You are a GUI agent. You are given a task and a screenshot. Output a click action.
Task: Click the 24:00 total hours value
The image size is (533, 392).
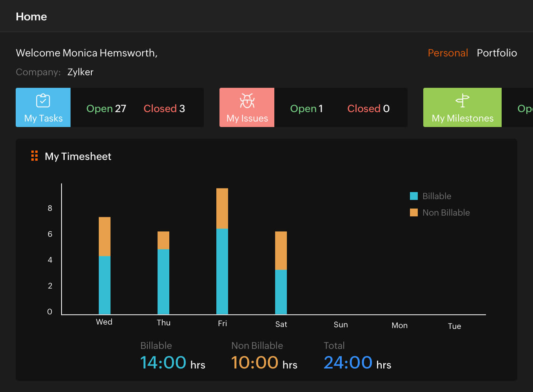[348, 363]
